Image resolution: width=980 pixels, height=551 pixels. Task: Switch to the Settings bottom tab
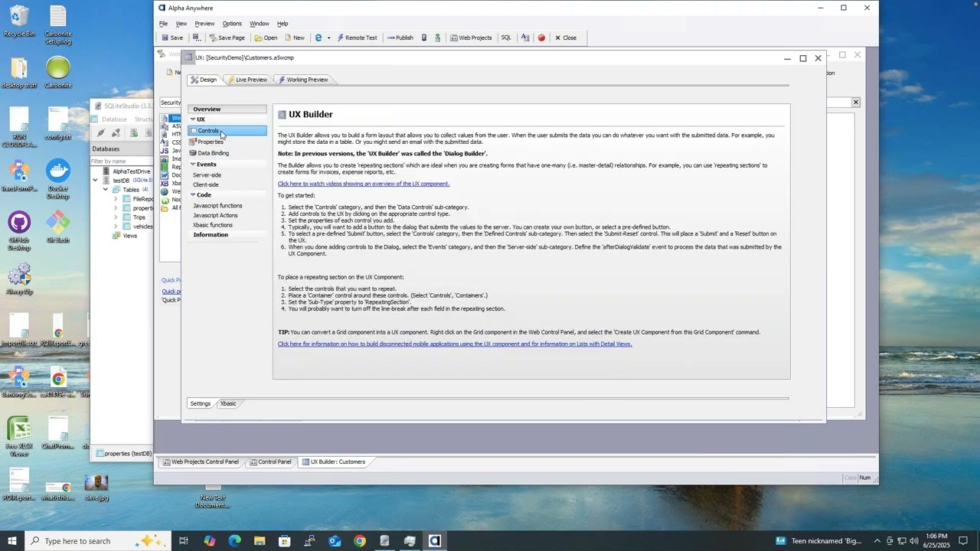click(201, 404)
